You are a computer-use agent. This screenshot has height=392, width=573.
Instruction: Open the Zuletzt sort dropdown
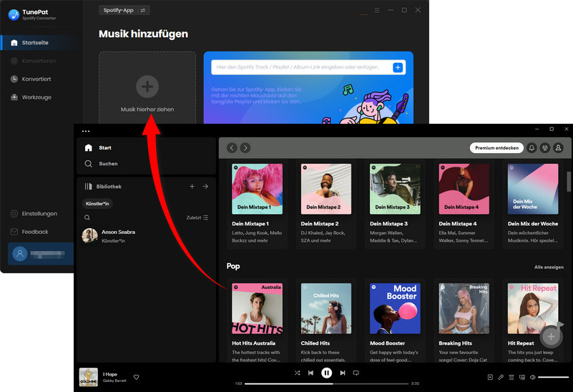click(197, 217)
